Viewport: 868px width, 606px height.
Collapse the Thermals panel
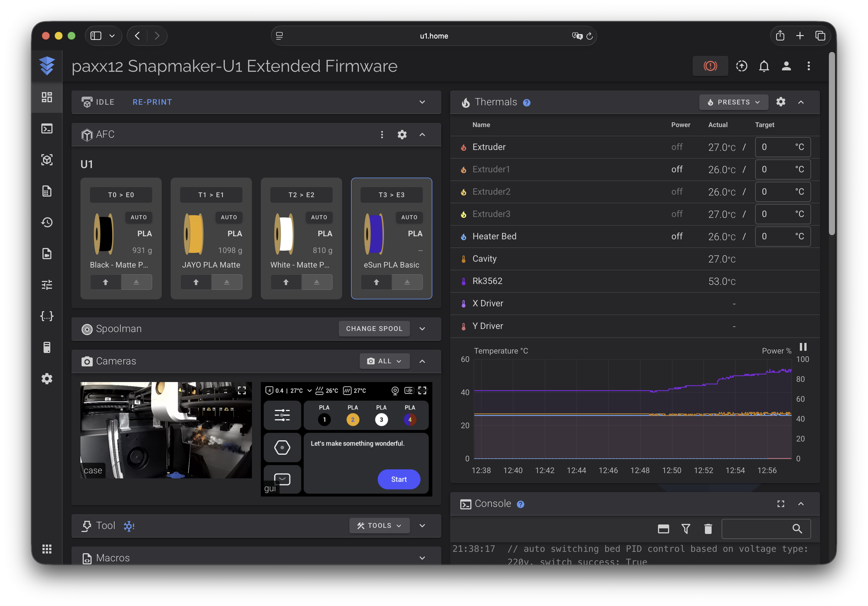tap(801, 102)
